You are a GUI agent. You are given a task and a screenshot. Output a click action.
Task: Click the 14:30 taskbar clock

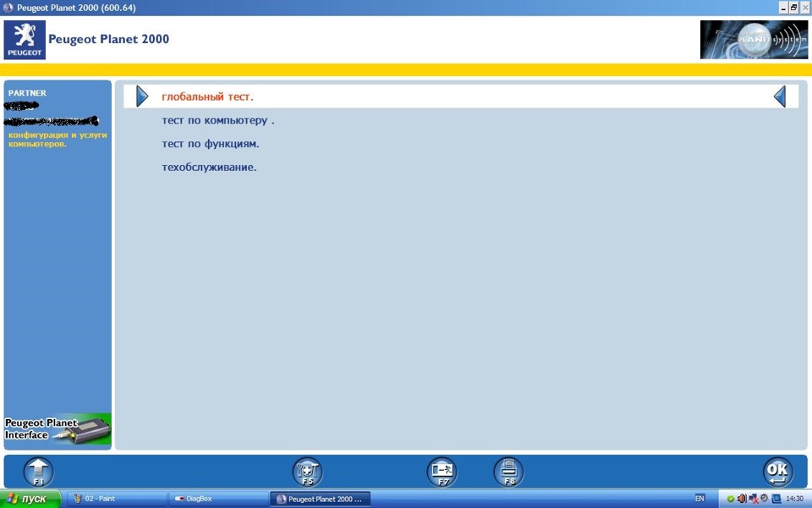pyautogui.click(x=794, y=499)
